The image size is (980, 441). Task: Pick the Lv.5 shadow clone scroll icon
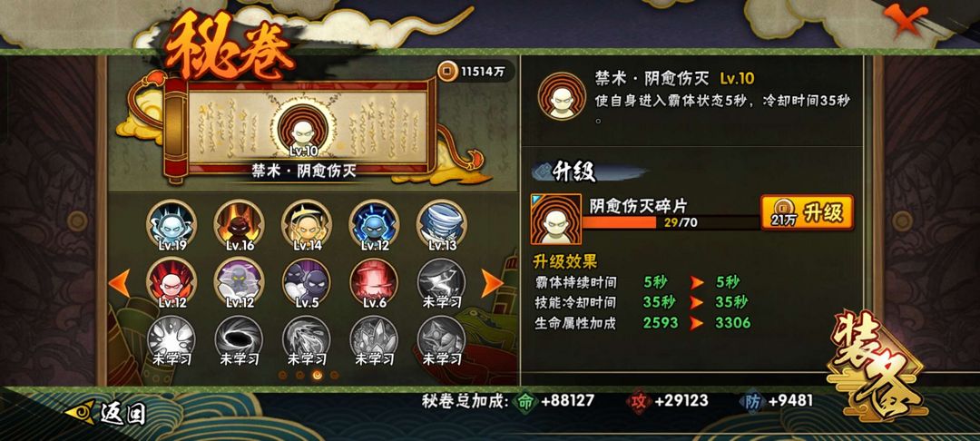[x=307, y=282]
